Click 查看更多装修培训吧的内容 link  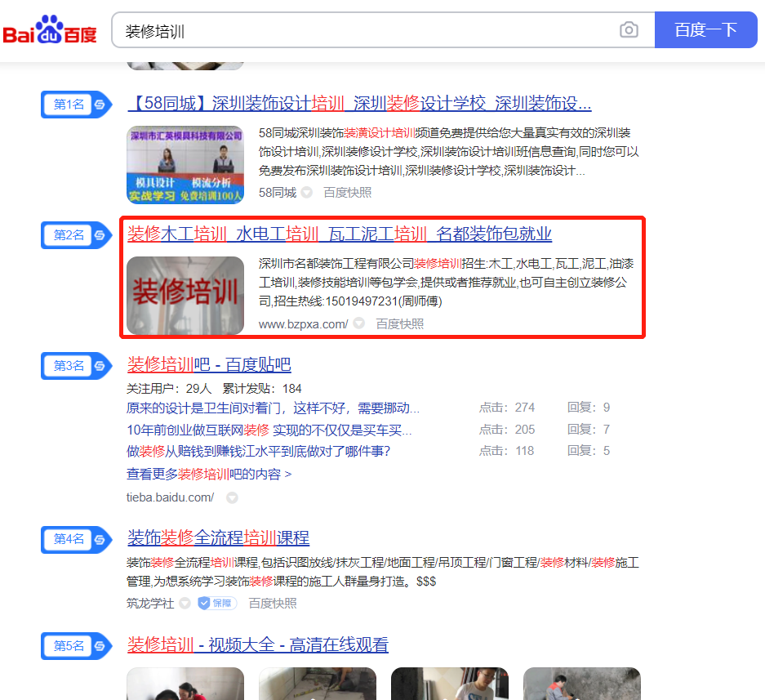[209, 474]
